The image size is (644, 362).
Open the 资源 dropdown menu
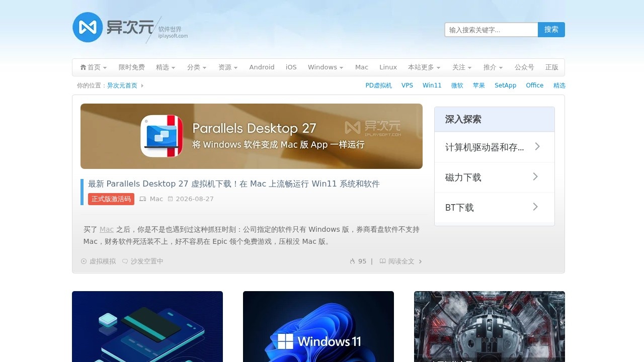pos(228,67)
